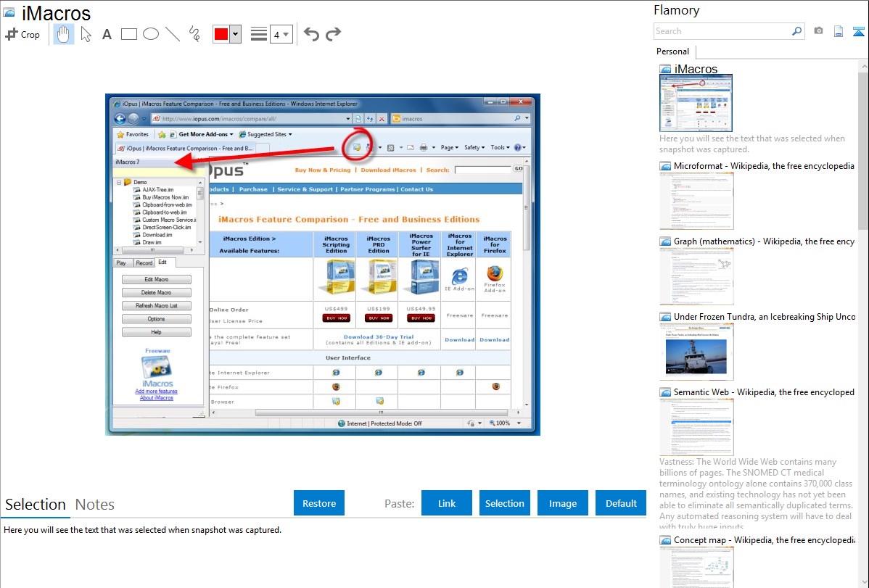869x588 pixels.
Task: Select the straight line tool
Action: (x=173, y=34)
